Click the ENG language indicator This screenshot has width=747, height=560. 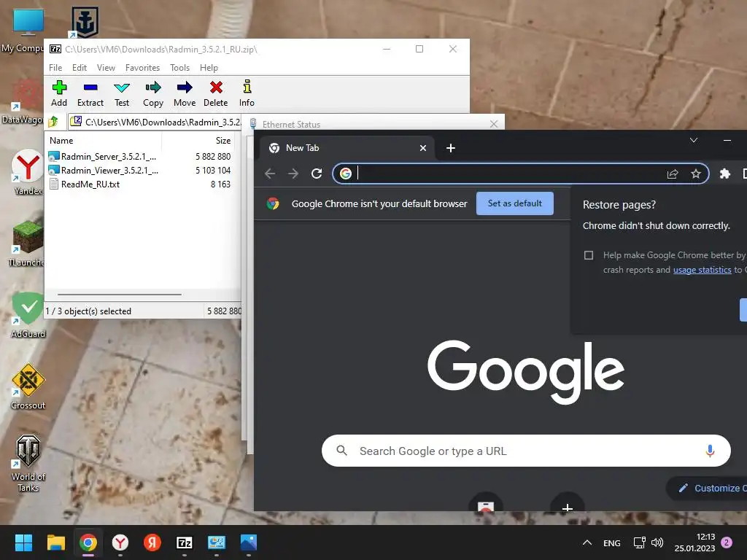pyautogui.click(x=612, y=542)
